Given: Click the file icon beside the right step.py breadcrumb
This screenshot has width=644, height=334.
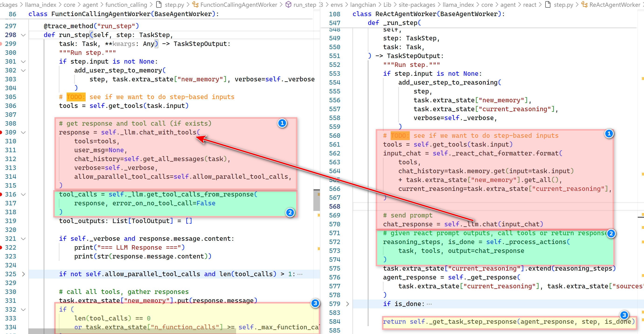Looking at the screenshot, I should [548, 4].
